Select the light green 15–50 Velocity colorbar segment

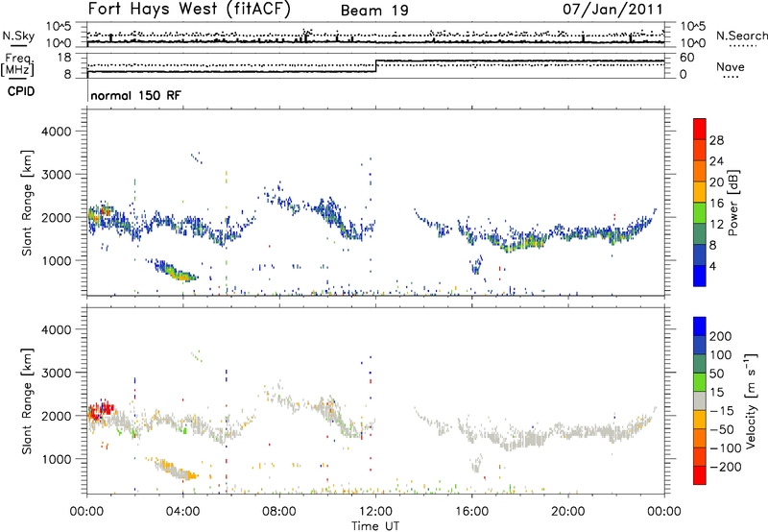pos(700,382)
